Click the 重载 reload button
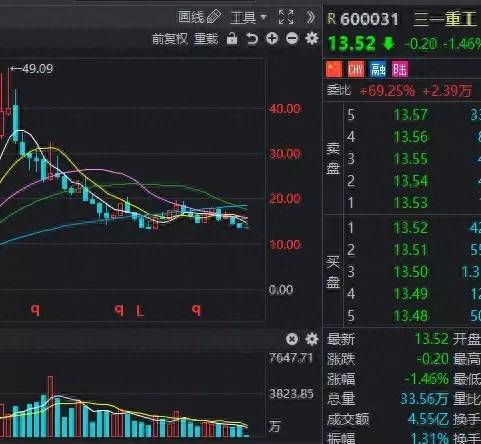Screen dimensions: 481x444 206,39
